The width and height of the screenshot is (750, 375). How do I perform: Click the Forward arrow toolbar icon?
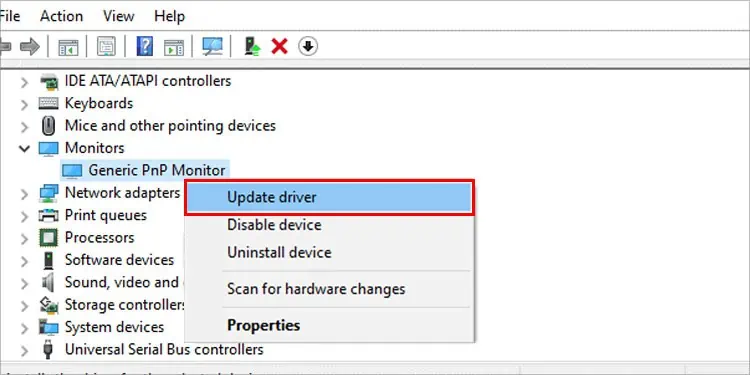tap(30, 46)
